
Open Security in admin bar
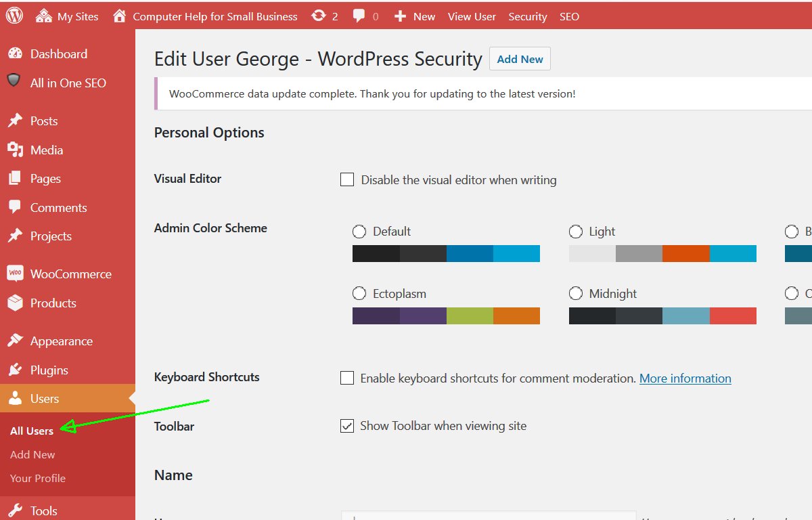coord(528,16)
